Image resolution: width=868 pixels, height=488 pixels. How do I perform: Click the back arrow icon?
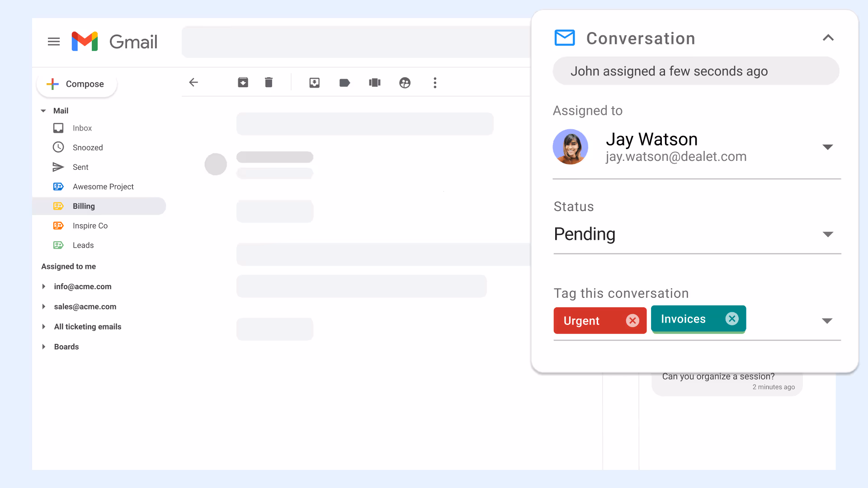coord(193,82)
